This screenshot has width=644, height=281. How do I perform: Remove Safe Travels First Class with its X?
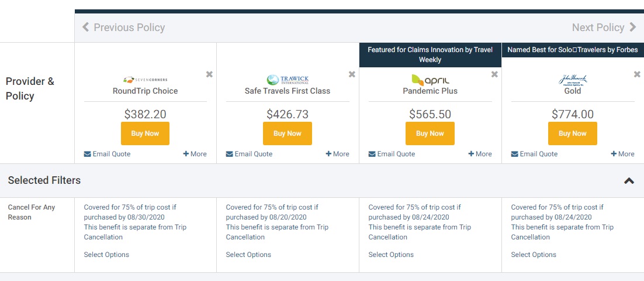352,74
